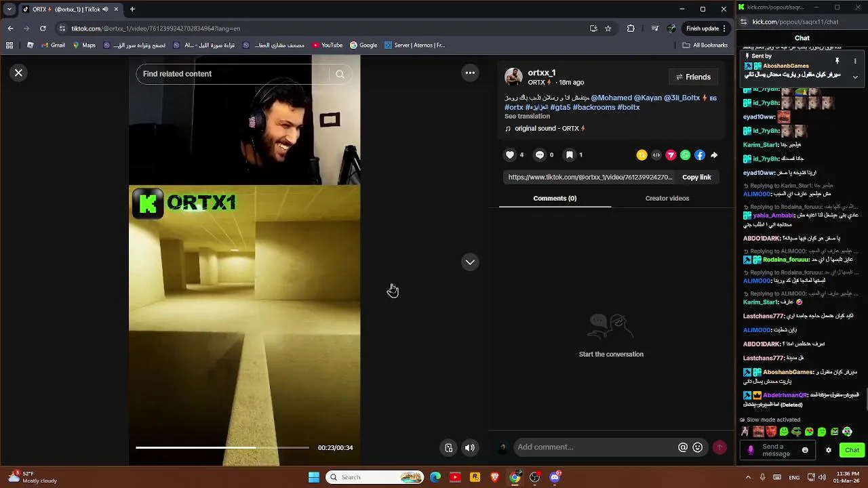Viewport: 868px width, 488px height.
Task: Open the Gmail bookmark
Action: (53, 45)
